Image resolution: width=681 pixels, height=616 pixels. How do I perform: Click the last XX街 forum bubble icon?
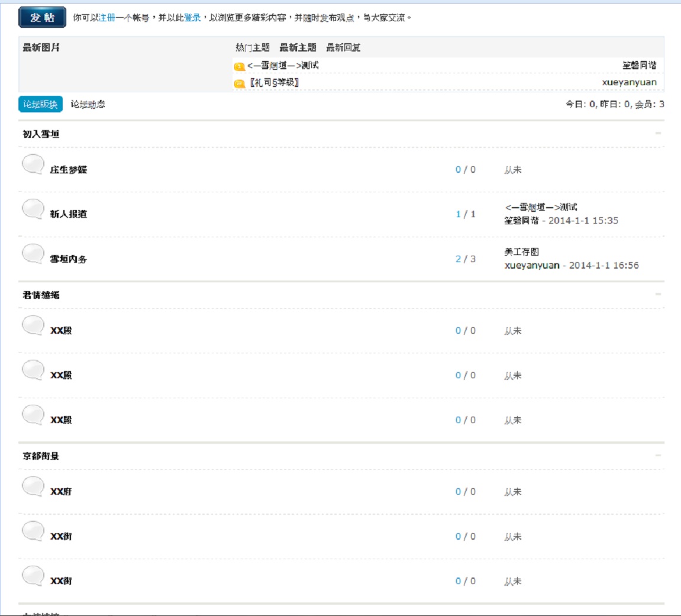(x=33, y=576)
